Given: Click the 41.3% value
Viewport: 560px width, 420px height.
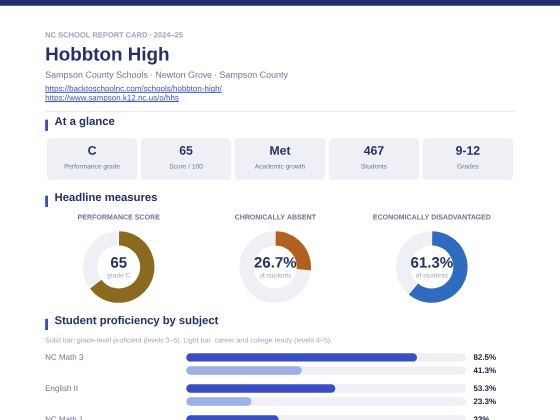Looking at the screenshot, I should pos(485,370).
